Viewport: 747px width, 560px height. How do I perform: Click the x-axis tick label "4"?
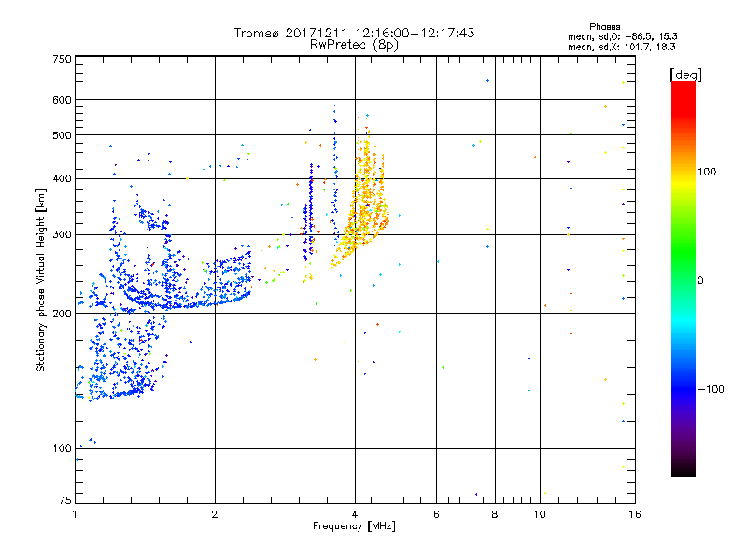tap(355, 514)
